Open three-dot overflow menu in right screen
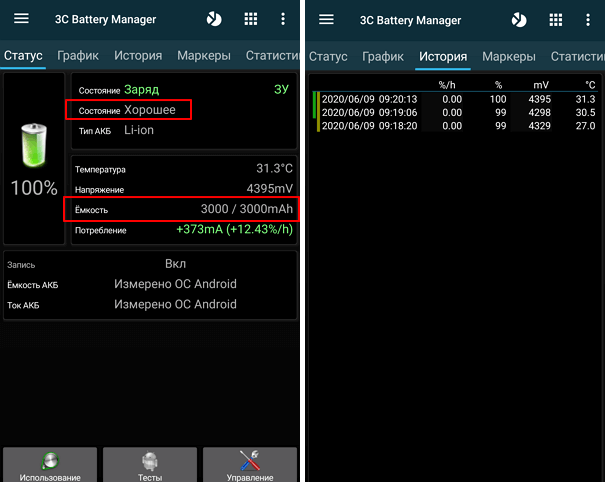This screenshot has height=482, width=605. [x=588, y=20]
